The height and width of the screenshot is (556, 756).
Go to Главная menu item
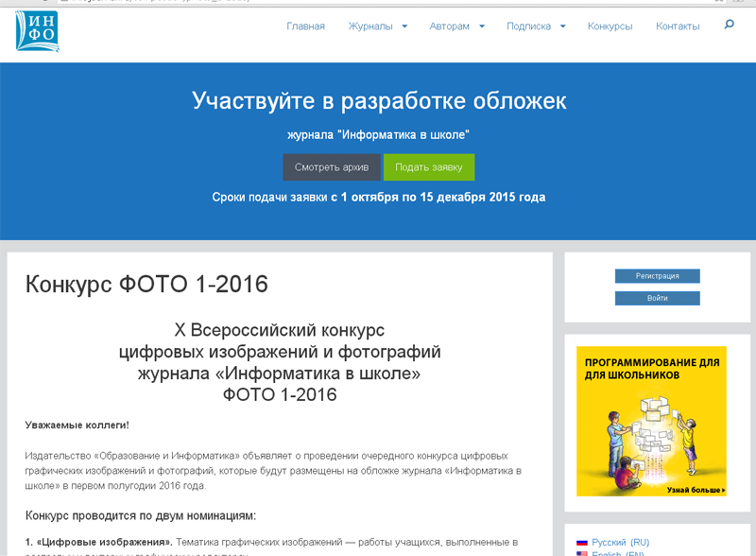click(305, 26)
